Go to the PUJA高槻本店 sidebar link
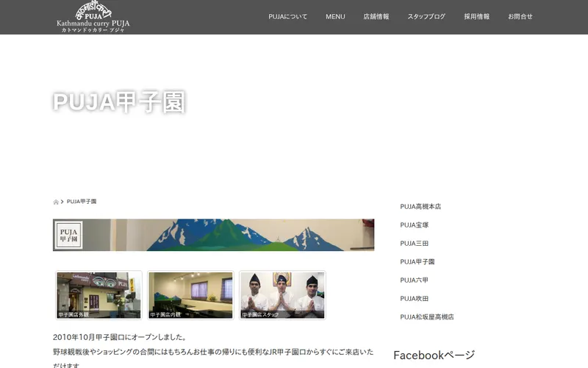Screen dimensions: 588x368 pyautogui.click(x=420, y=207)
